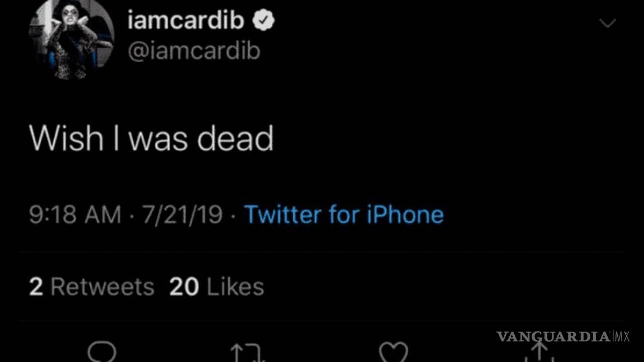The height and width of the screenshot is (362, 644).
Task: Select the @iamcardib handle
Action: (x=195, y=50)
